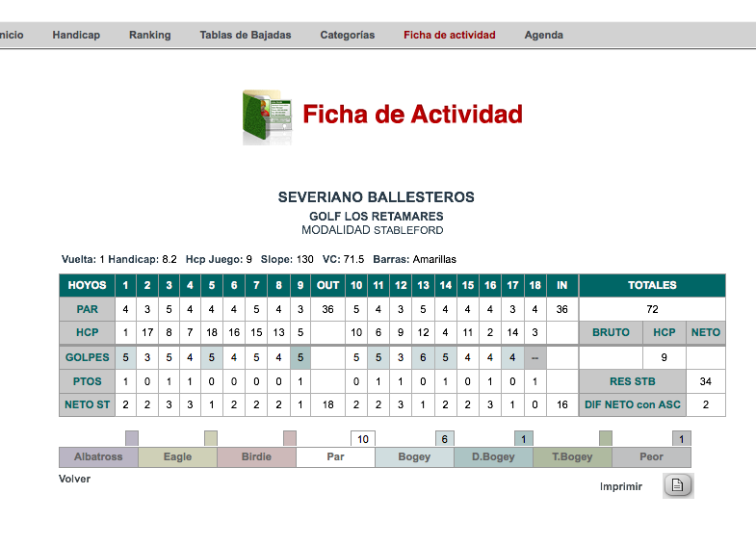756x546 pixels.
Task: Click the total par value 72
Action: [652, 309]
